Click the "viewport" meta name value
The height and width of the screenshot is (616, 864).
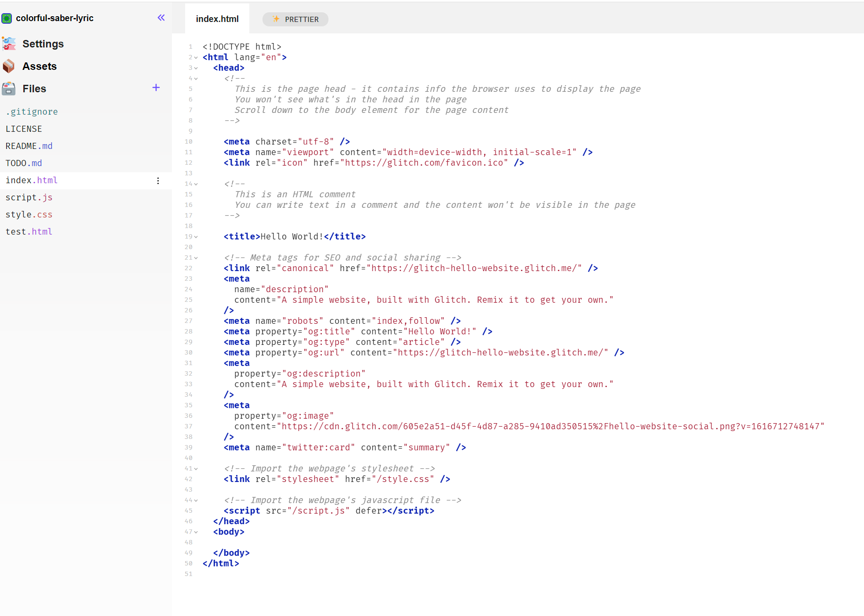click(x=308, y=152)
